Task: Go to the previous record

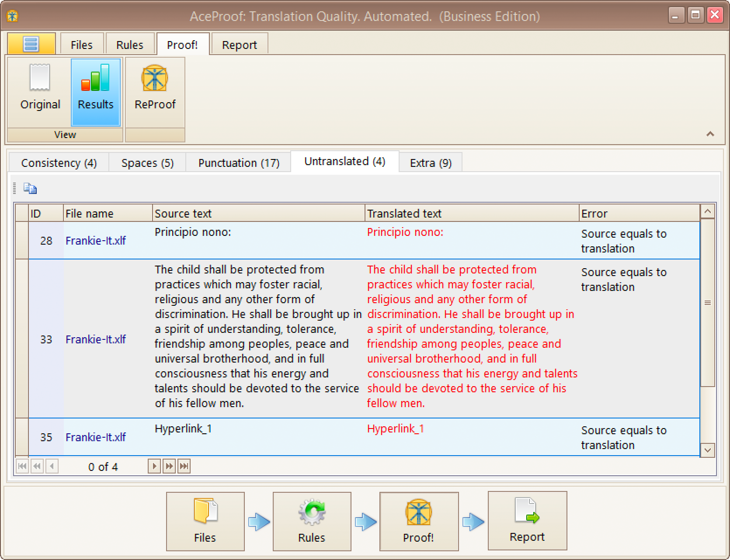Action: coord(52,467)
